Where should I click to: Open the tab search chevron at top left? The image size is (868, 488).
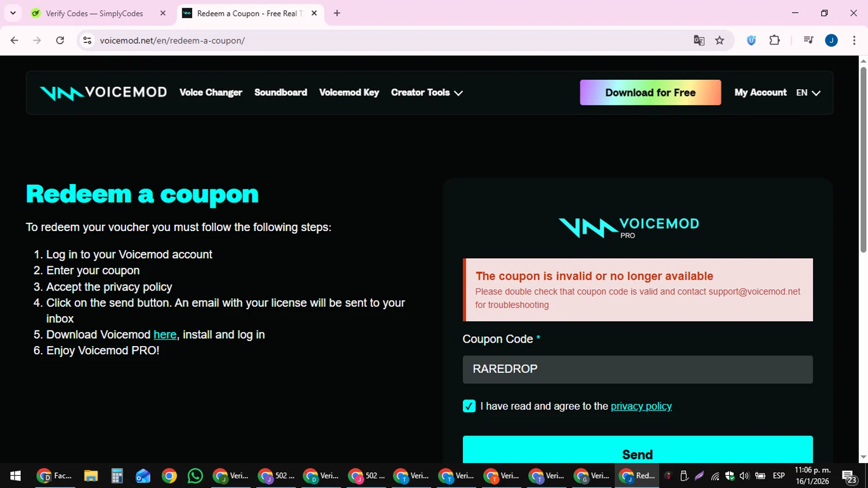[13, 13]
